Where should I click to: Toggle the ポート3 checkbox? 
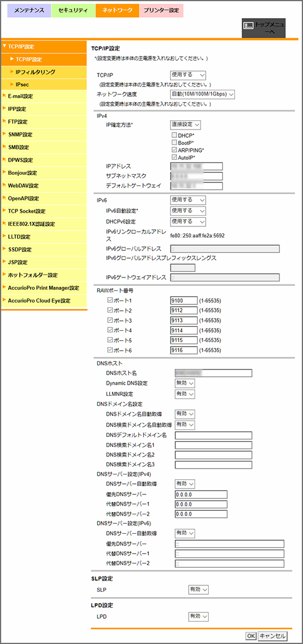109,320
